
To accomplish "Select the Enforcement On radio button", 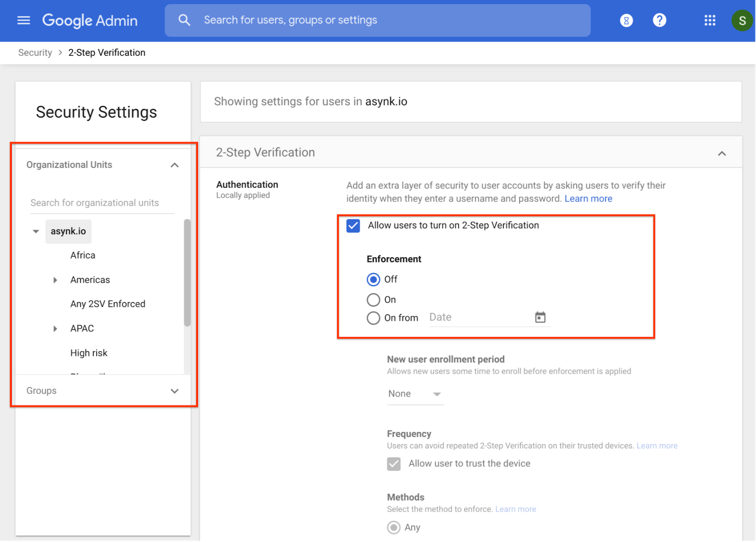I will [373, 300].
